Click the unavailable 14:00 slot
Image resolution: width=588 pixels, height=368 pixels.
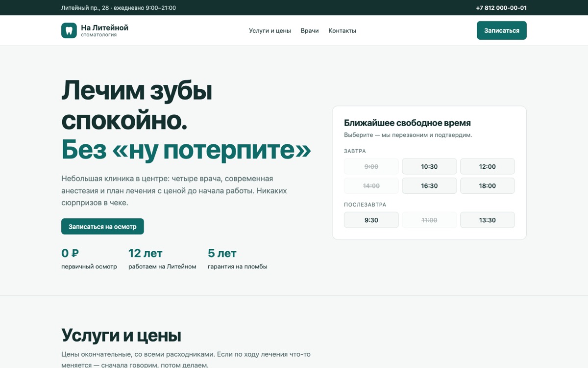pos(371,186)
